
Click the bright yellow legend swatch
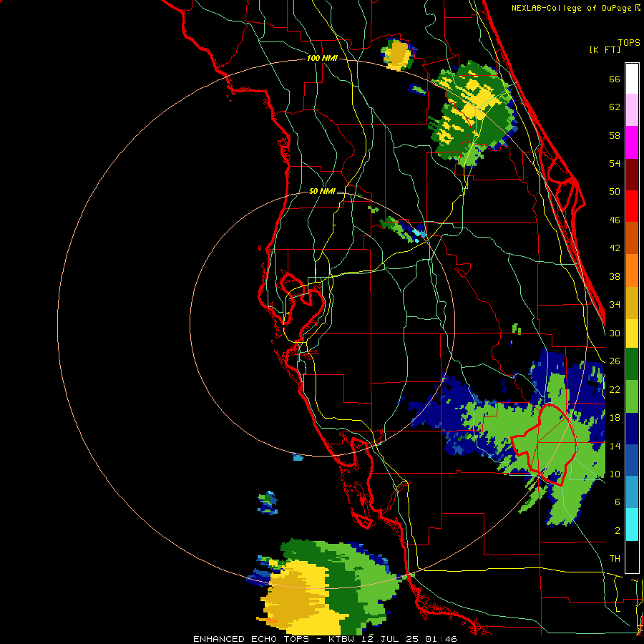tap(632, 333)
